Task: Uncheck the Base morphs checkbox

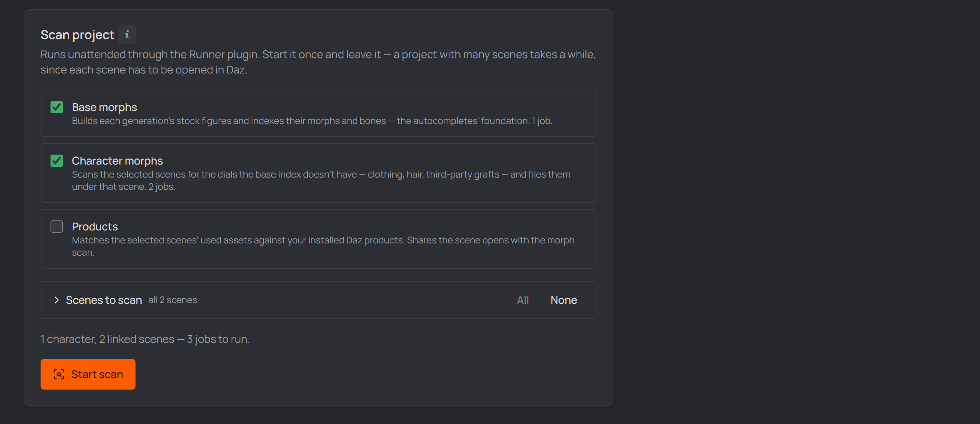Action: pyautogui.click(x=57, y=107)
